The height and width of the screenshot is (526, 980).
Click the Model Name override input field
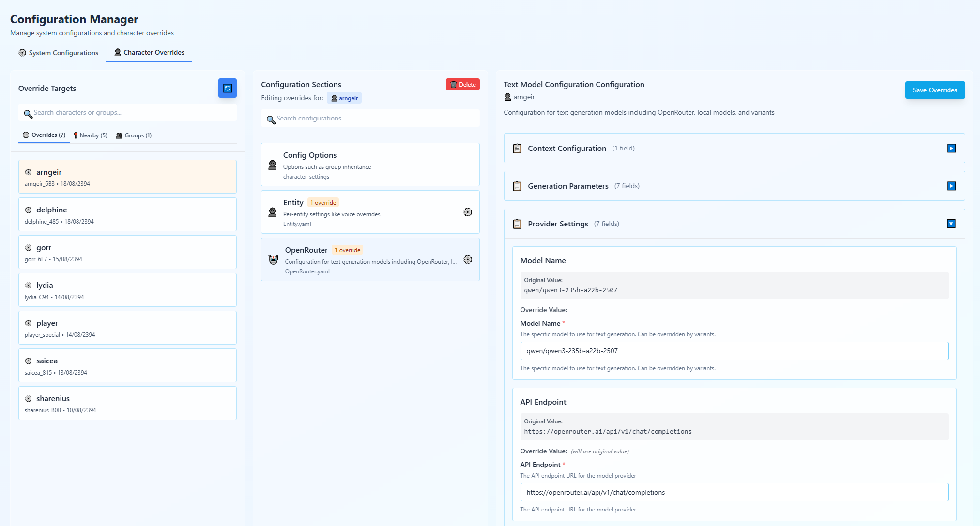[734, 351]
